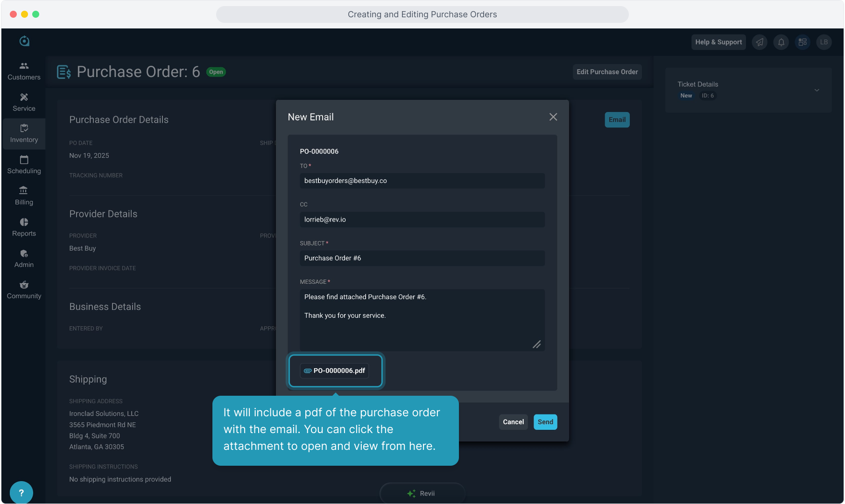
Task: Send the purchase order email
Action: tap(545, 422)
